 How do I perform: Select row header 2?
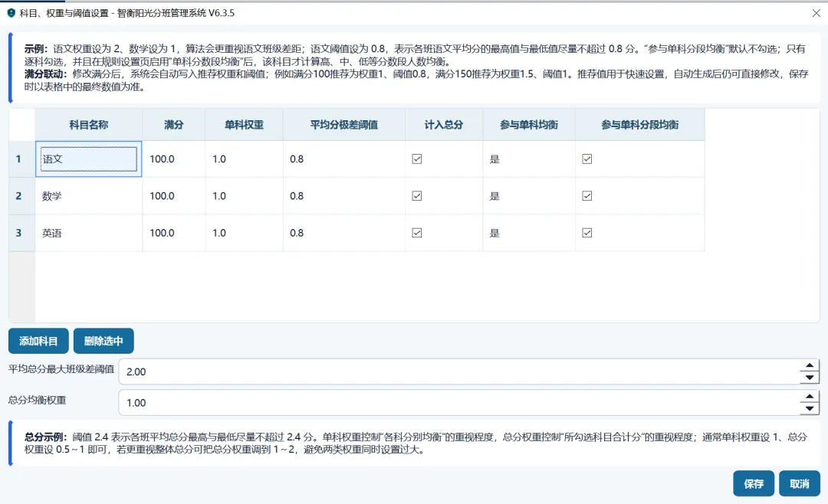click(x=22, y=196)
